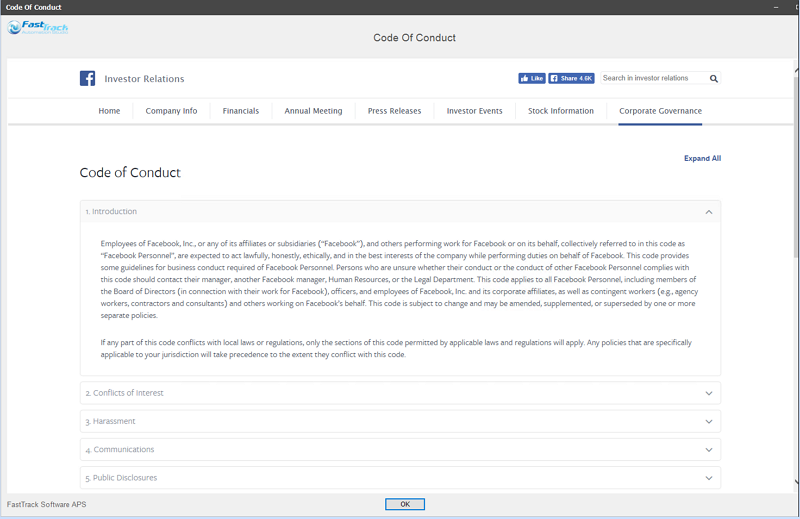This screenshot has height=519, width=800.
Task: Click the 'Code of Conduct' page heading
Action: (130, 172)
